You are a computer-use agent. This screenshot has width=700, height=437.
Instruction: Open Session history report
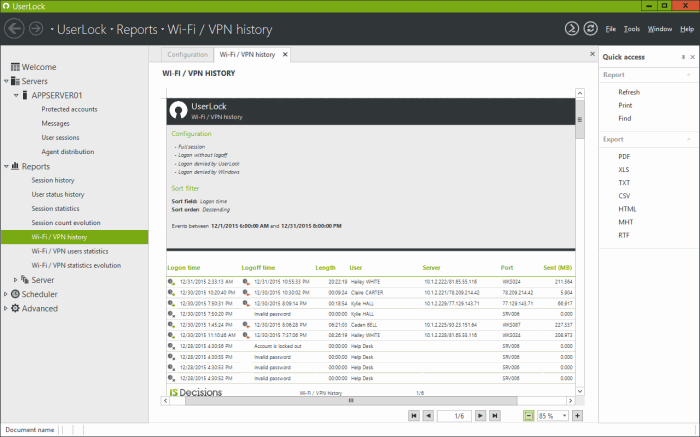pos(53,180)
